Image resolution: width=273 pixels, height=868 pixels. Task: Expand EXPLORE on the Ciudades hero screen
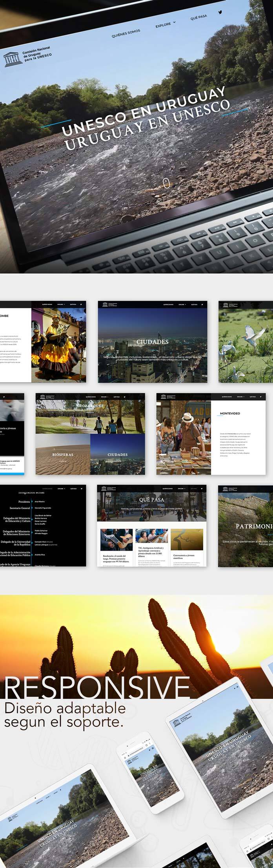click(182, 304)
